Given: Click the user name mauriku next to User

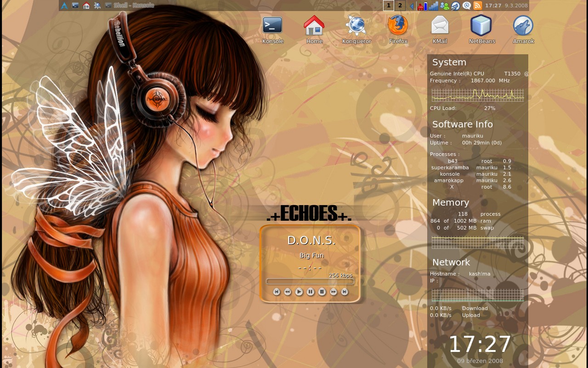Looking at the screenshot, I should [x=473, y=136].
